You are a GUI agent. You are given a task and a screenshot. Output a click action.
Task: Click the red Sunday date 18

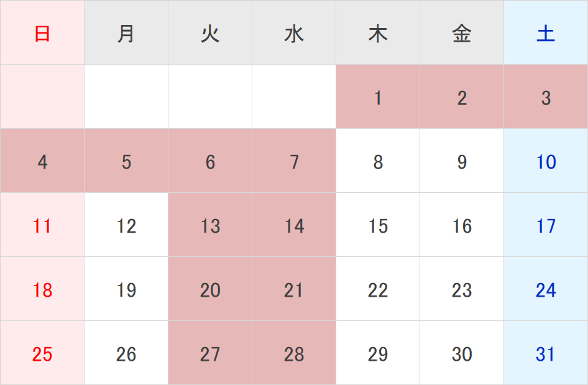pos(42,290)
